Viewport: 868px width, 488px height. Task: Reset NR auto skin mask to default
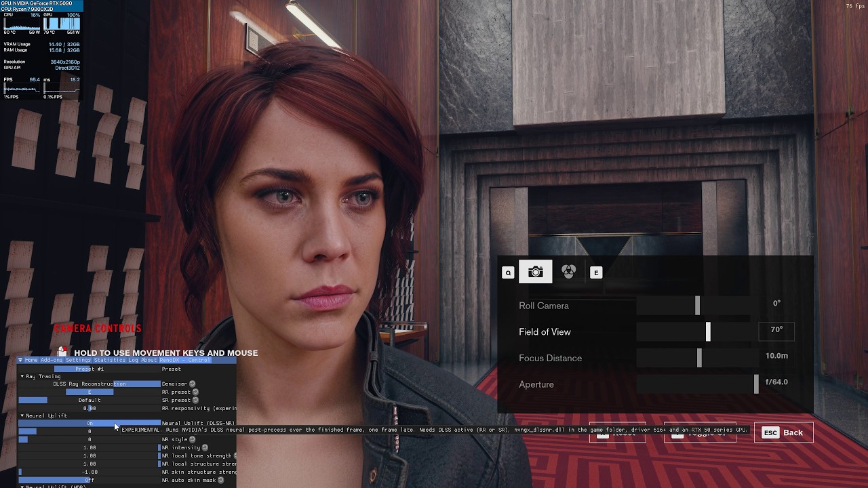pos(221,481)
